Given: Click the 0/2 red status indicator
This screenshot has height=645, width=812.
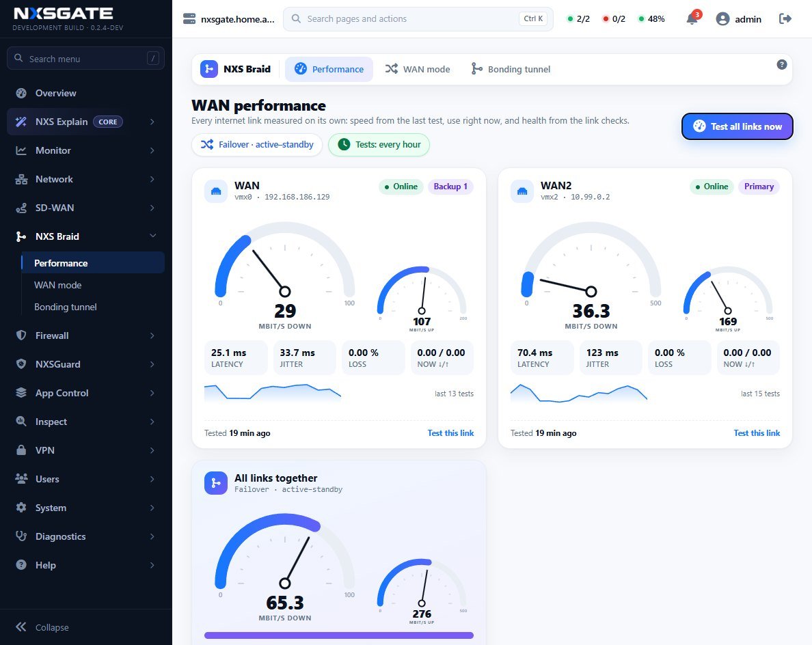Looking at the screenshot, I should tap(614, 19).
